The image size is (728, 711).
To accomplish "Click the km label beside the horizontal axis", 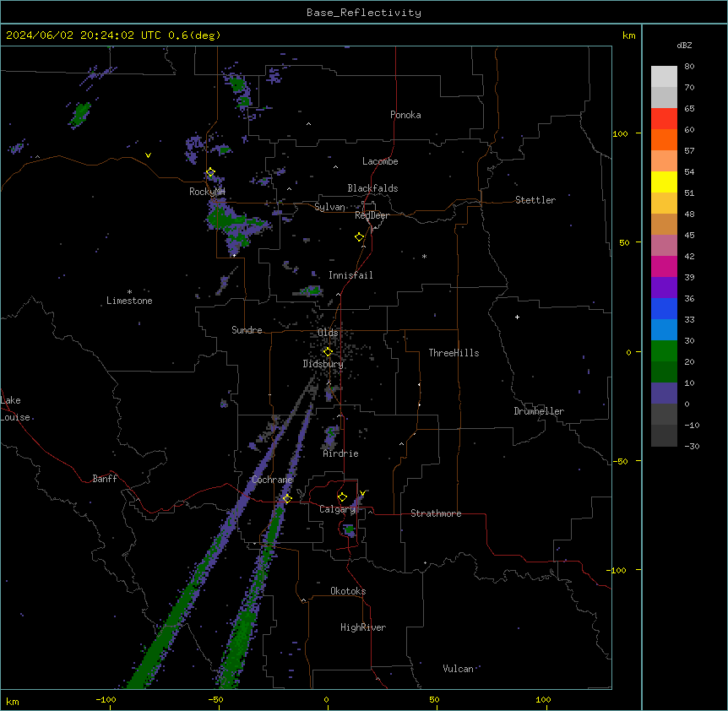I will [x=13, y=701].
